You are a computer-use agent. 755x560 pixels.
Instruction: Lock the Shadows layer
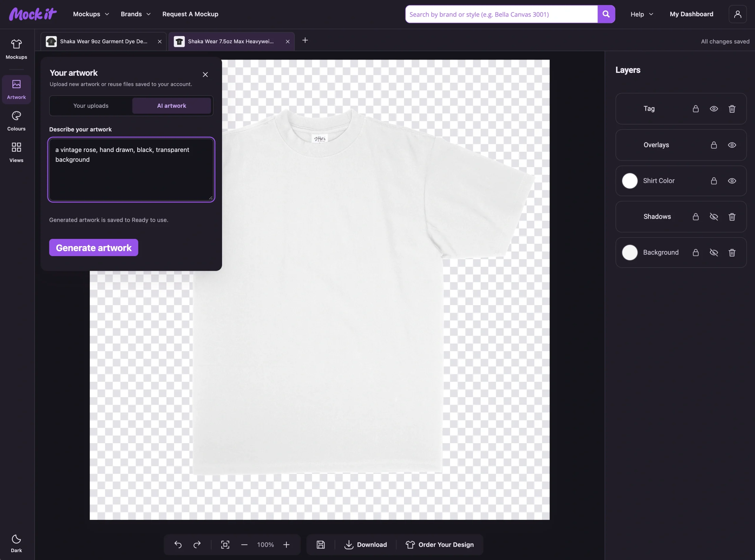tap(696, 217)
